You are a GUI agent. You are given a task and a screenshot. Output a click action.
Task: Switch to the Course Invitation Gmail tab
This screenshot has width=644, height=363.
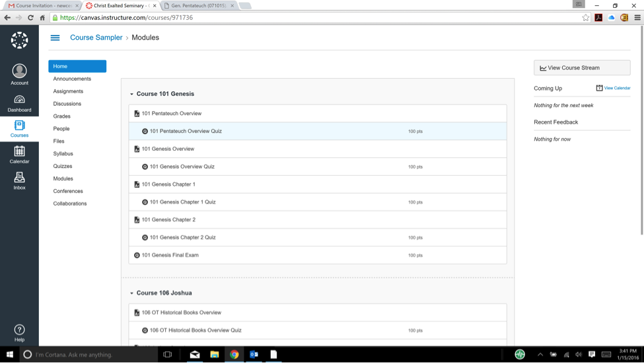43,6
